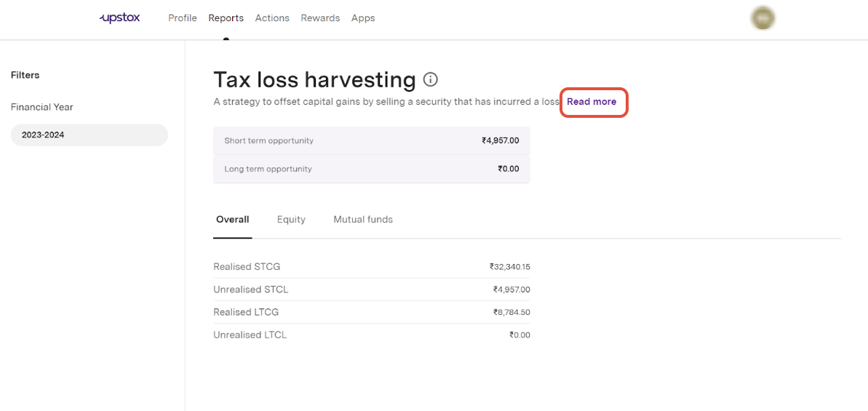This screenshot has height=411, width=868.
Task: Select the Unrealised STCL row
Action: tap(371, 290)
